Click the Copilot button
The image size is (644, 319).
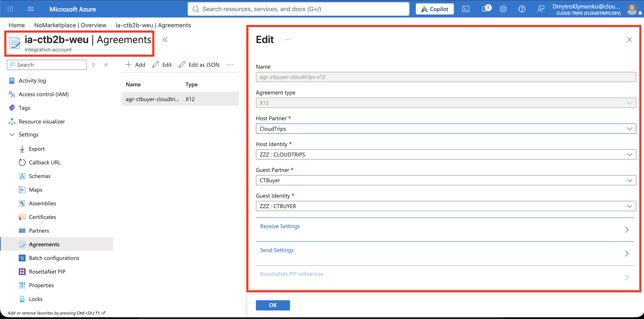[435, 9]
